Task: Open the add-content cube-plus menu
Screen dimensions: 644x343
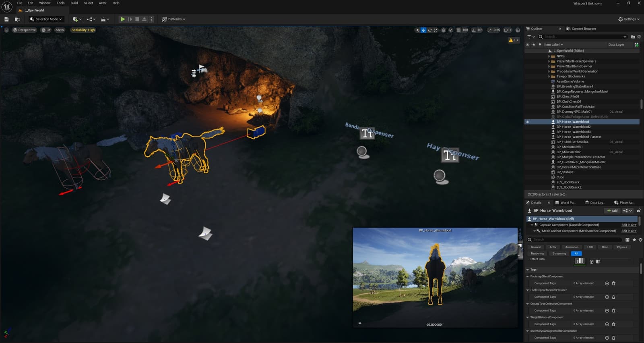Action: click(77, 19)
